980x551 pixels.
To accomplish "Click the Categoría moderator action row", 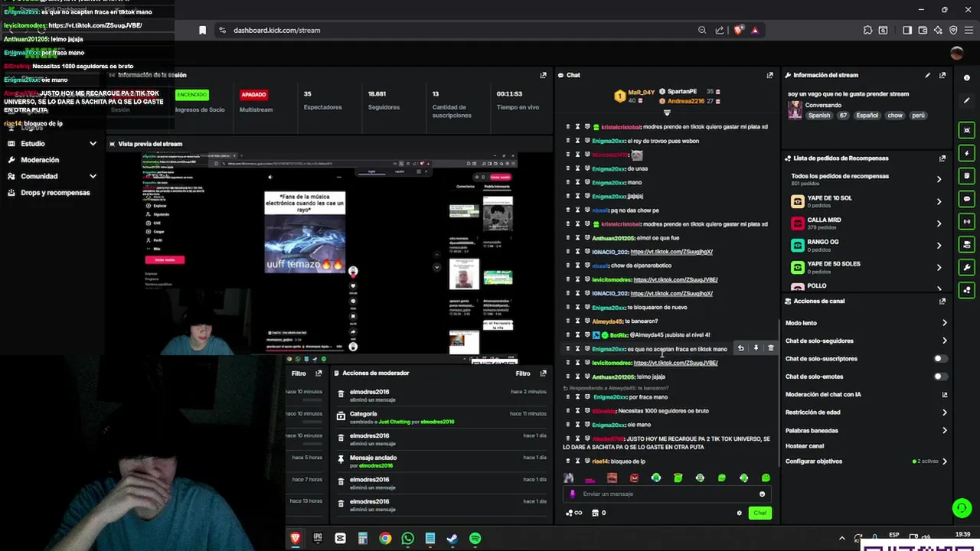I will pos(442,418).
